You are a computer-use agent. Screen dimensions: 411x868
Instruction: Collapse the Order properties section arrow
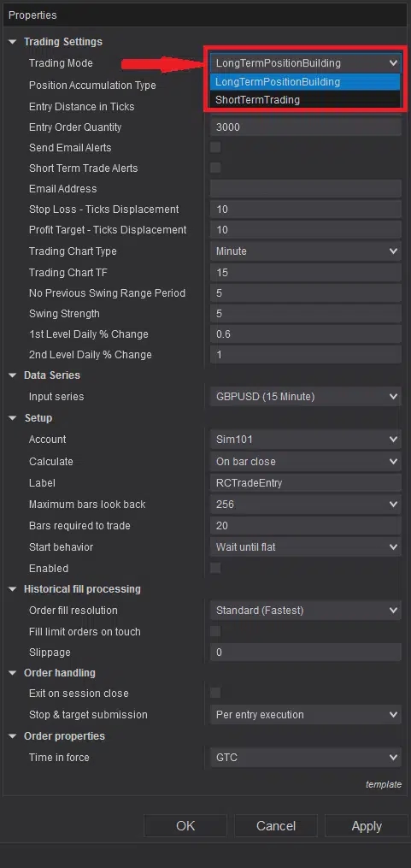click(12, 736)
